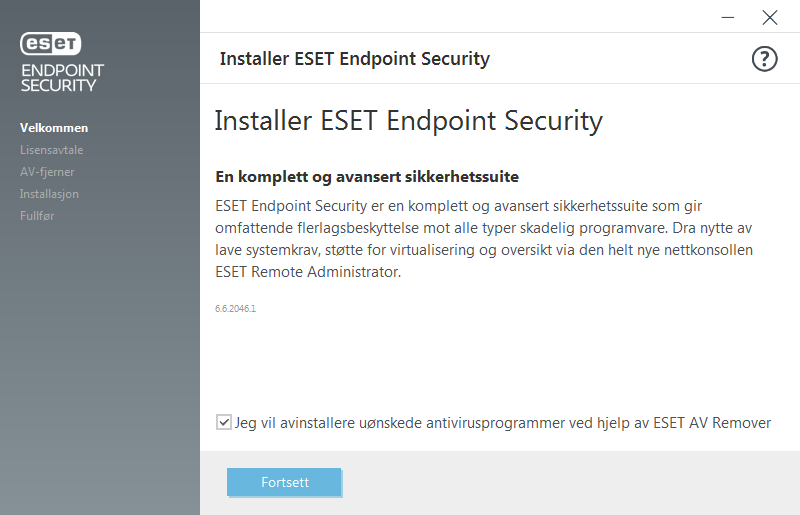Click 'ESET Remote Administrator' in the description
Viewport: 800px width, 515px height.
tap(308, 272)
